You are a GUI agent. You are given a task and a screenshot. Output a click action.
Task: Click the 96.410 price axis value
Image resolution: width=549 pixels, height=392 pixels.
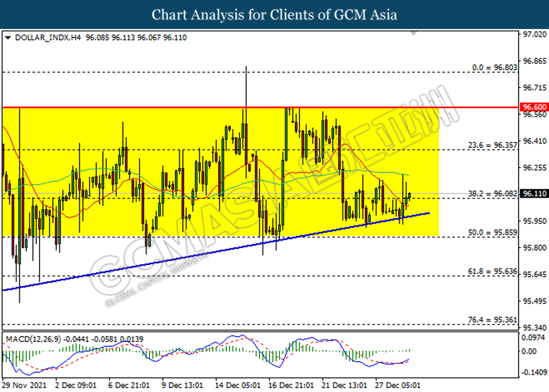[x=534, y=141]
